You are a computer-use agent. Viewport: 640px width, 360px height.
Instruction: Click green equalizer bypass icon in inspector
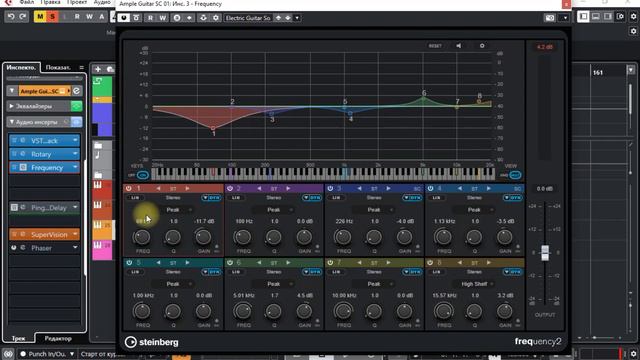pyautogui.click(x=76, y=106)
